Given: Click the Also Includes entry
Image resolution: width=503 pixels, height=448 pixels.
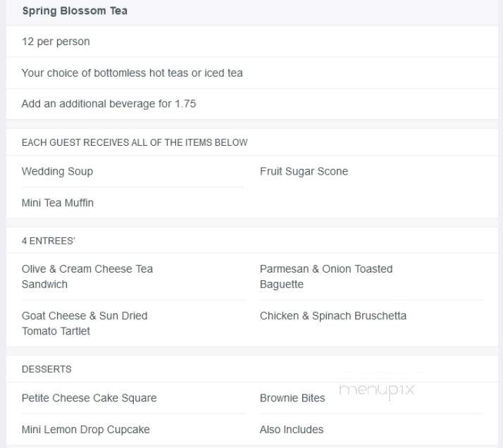Looking at the screenshot, I should pos(291,430).
